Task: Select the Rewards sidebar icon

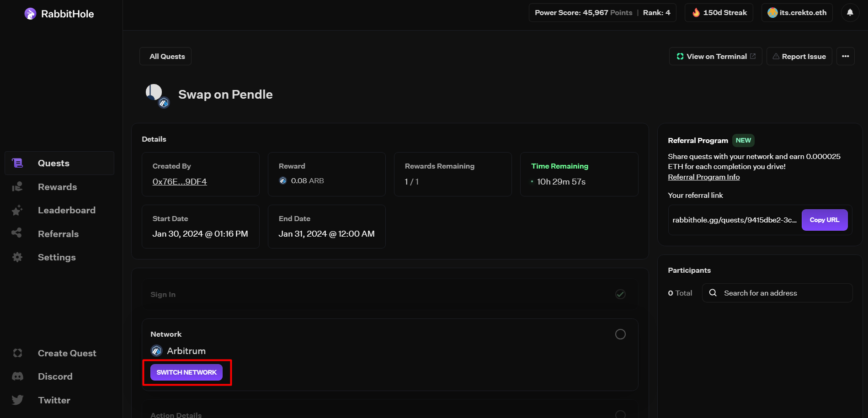Action: click(17, 186)
